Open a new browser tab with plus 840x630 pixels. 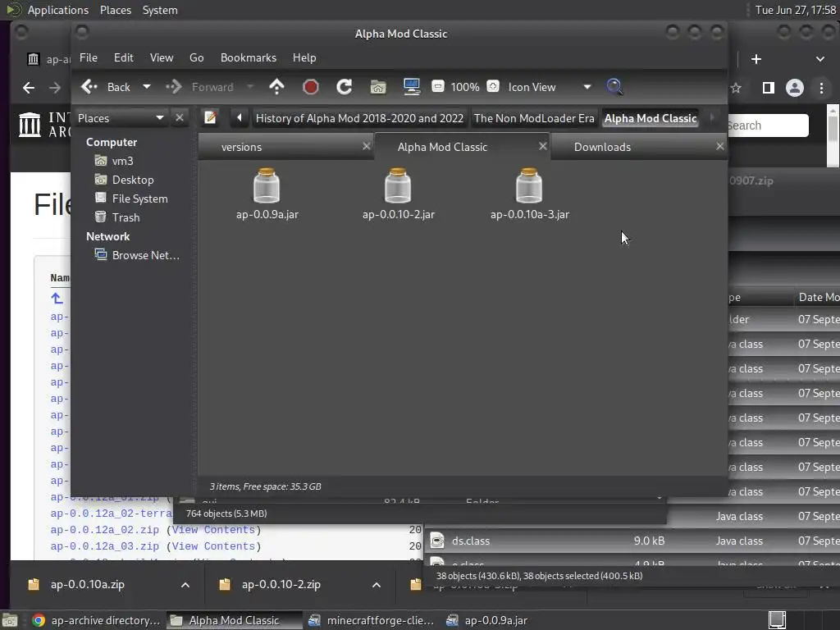click(x=756, y=59)
